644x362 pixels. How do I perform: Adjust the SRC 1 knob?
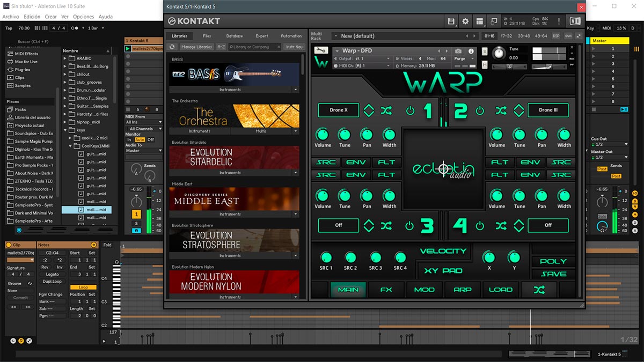tap(326, 257)
